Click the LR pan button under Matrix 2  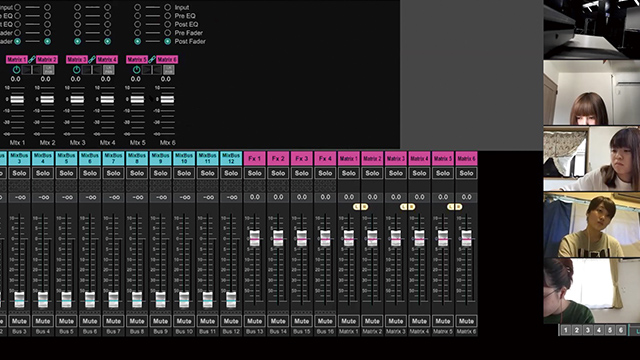(x=48, y=70)
